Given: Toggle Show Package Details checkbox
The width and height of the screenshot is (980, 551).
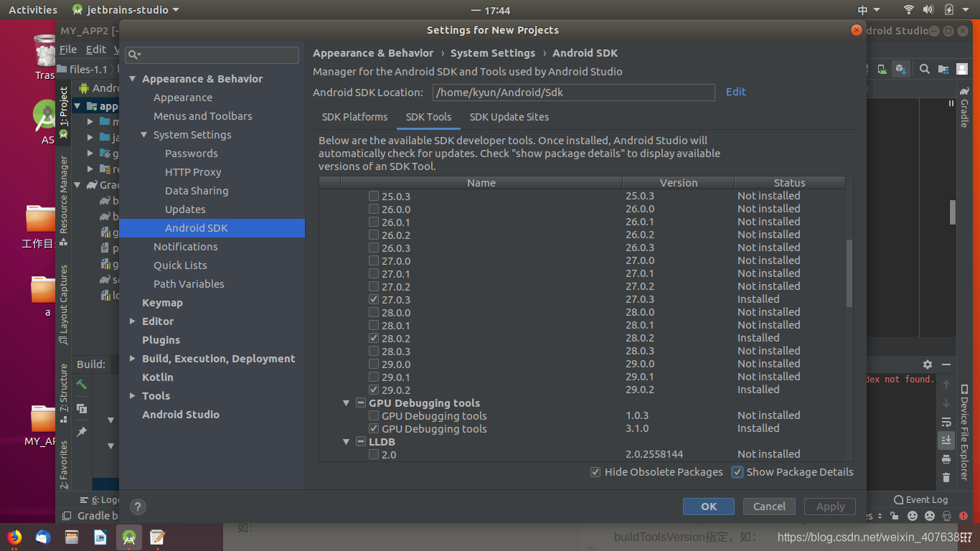Looking at the screenshot, I should point(738,472).
